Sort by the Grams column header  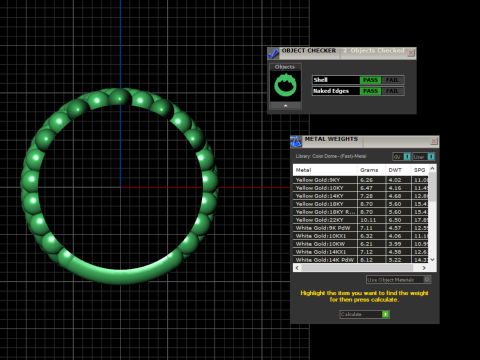[x=371, y=170]
